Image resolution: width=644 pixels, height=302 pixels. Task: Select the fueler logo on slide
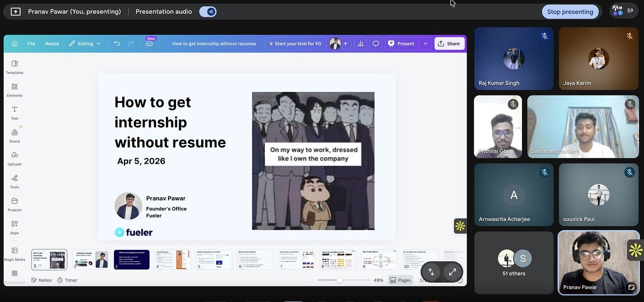point(134,232)
